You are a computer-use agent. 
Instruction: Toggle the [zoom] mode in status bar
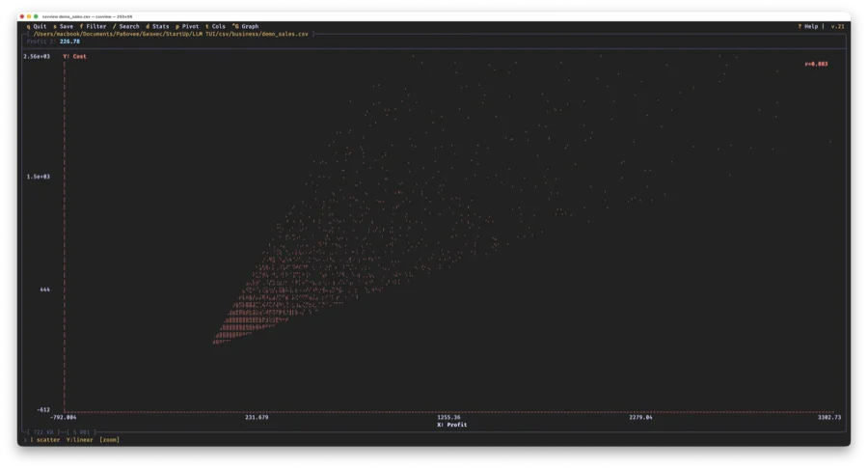pos(110,439)
